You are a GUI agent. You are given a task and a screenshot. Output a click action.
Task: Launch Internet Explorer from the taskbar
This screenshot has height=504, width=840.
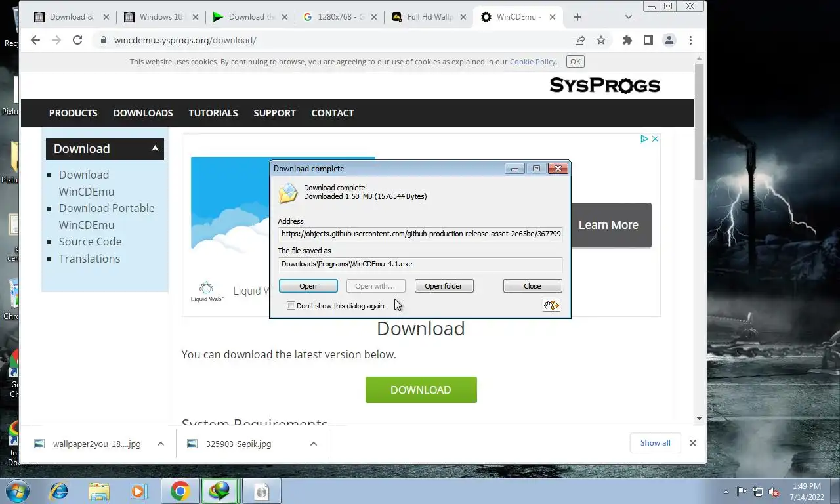[58, 491]
